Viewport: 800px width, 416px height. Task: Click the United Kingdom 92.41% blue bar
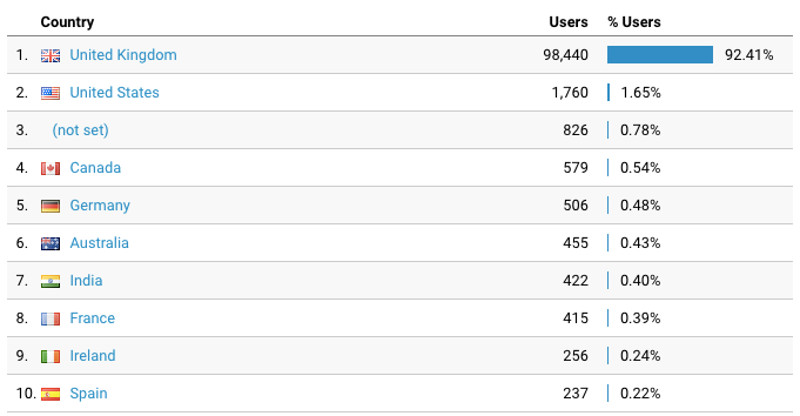point(660,55)
